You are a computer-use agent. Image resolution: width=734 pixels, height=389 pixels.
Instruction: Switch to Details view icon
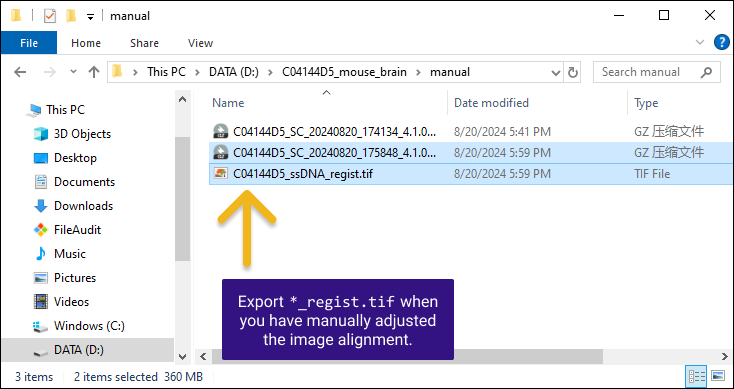697,376
